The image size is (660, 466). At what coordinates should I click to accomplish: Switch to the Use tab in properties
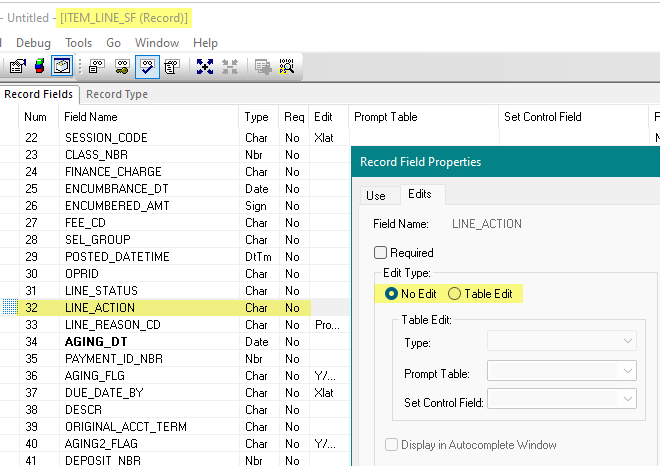pyautogui.click(x=376, y=195)
